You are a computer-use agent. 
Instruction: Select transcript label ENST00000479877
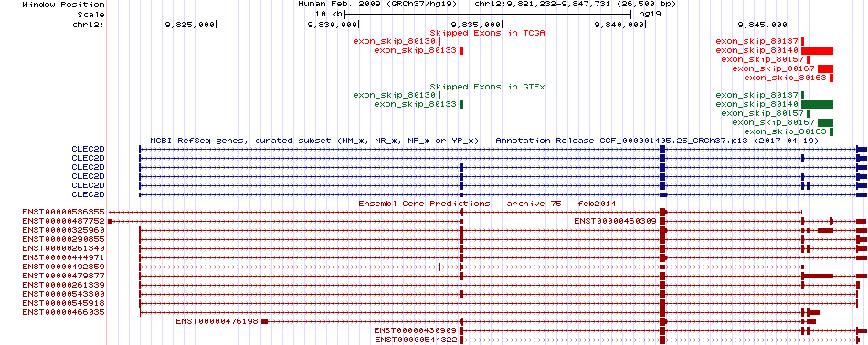click(x=64, y=276)
